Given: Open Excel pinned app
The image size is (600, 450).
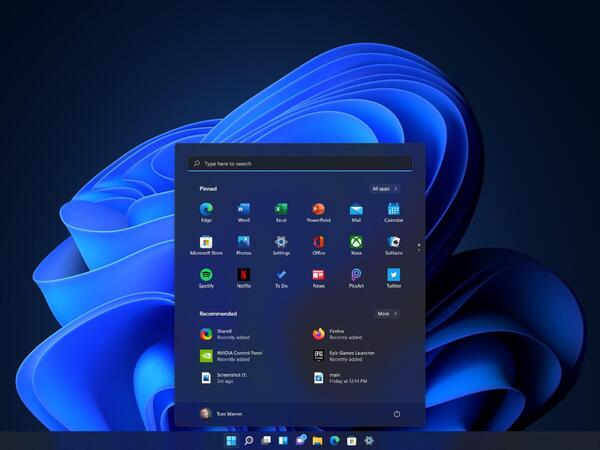Looking at the screenshot, I should coord(281,212).
